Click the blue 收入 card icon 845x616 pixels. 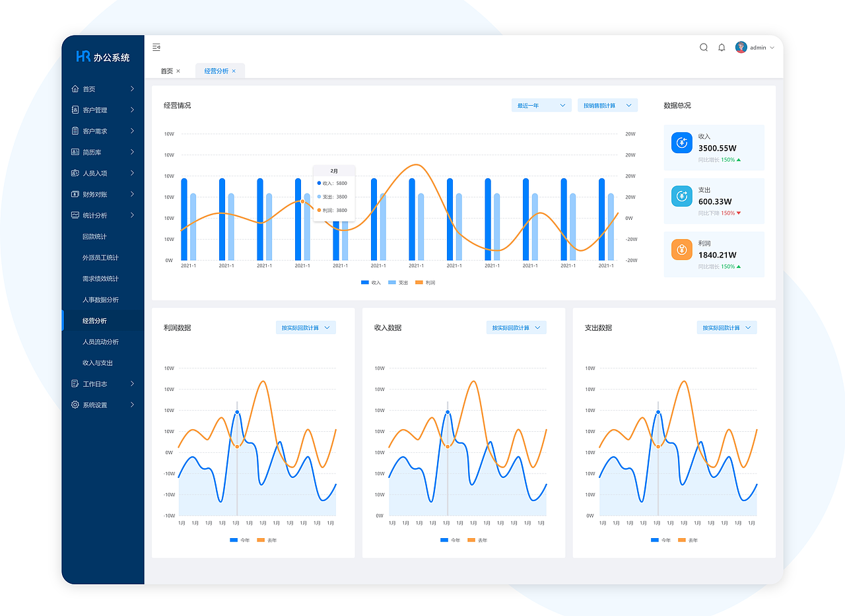(682, 143)
